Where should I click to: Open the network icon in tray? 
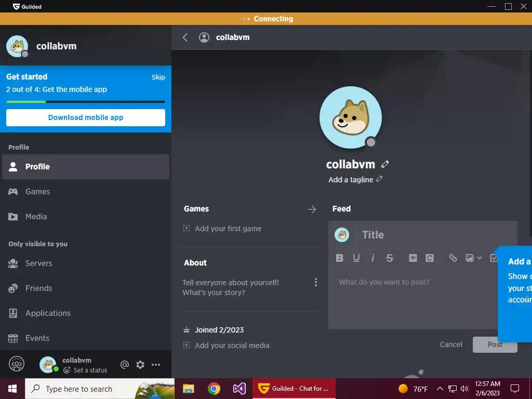(x=453, y=389)
